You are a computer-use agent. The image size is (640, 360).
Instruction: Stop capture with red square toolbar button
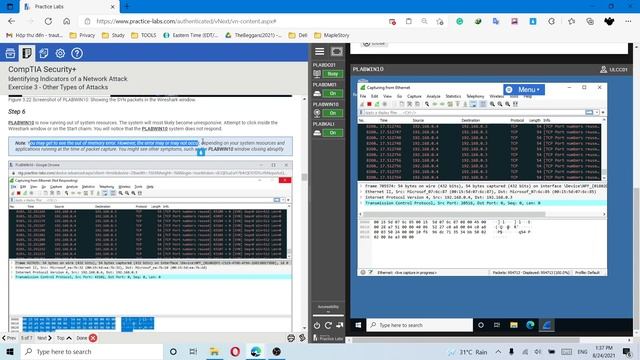(369, 104)
